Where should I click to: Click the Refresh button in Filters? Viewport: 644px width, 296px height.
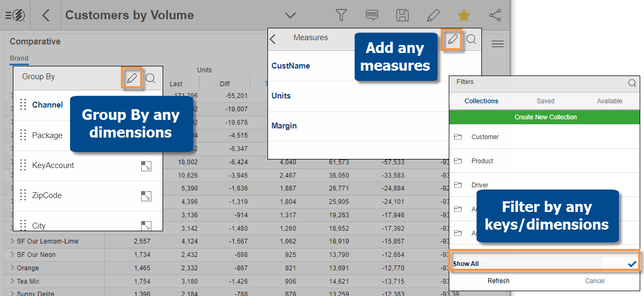(498, 281)
